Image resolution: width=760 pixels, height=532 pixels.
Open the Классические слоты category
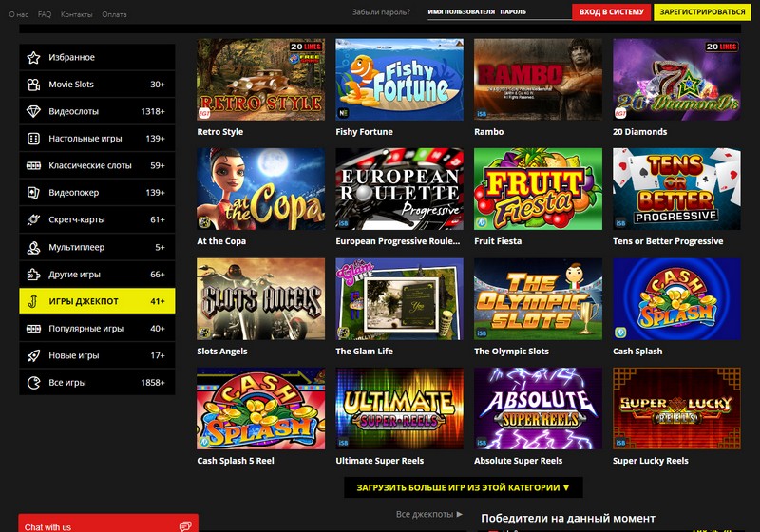point(97,165)
